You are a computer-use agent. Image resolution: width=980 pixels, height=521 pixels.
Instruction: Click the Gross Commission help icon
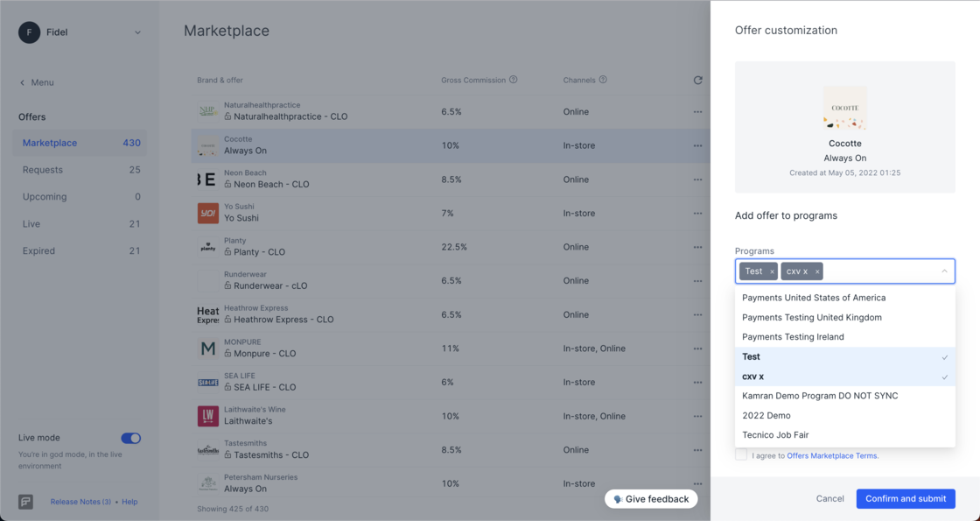[514, 80]
